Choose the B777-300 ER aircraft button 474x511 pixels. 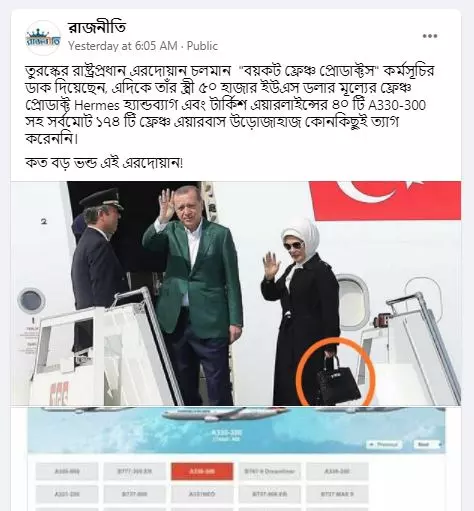point(134,471)
